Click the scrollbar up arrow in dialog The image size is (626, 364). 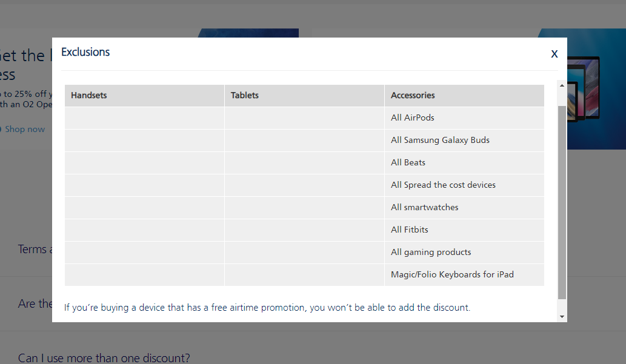click(562, 85)
